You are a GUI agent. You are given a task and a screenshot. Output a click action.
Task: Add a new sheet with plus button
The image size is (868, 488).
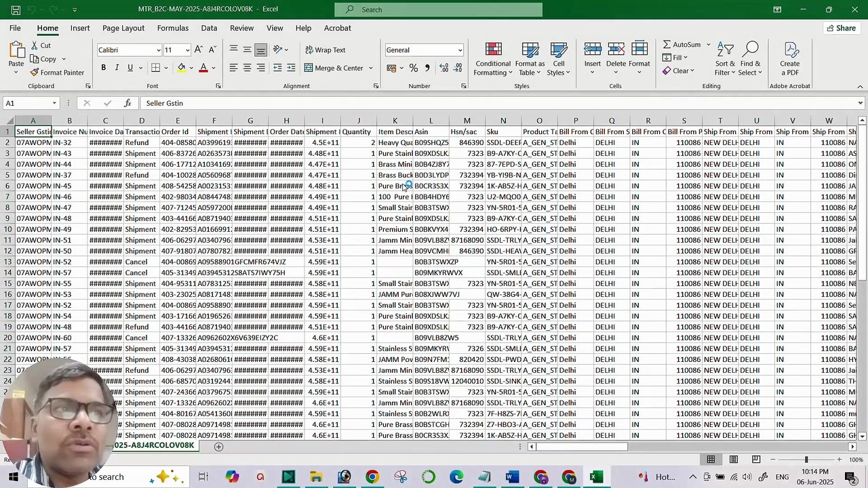(218, 447)
